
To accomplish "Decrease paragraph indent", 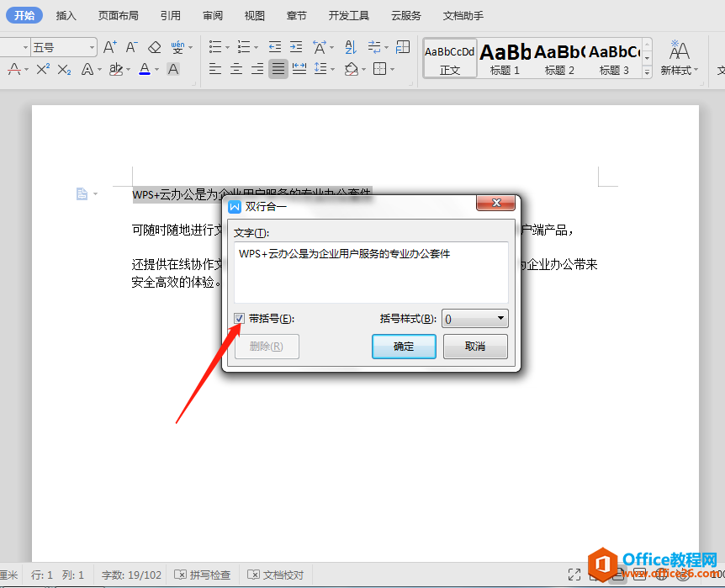I will pos(275,47).
